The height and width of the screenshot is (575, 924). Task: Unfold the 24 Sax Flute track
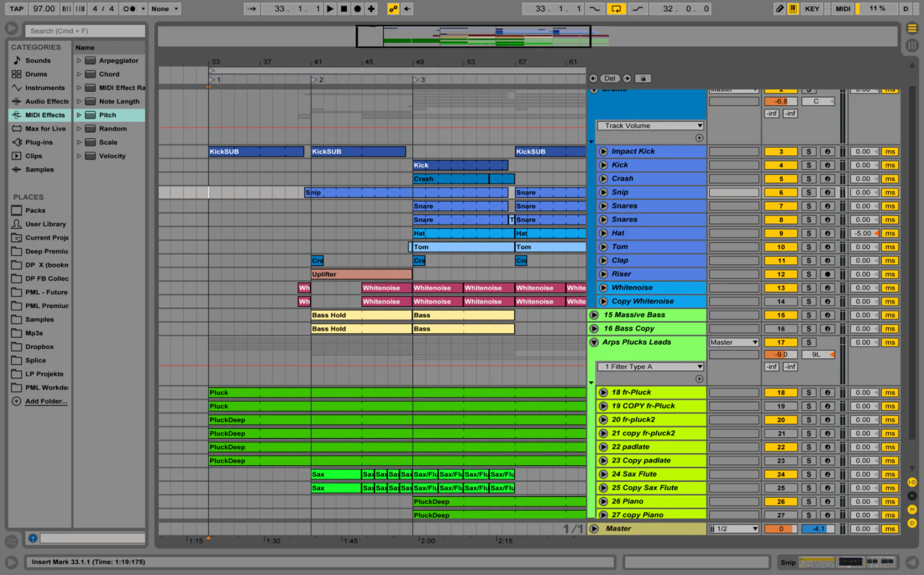click(x=603, y=474)
